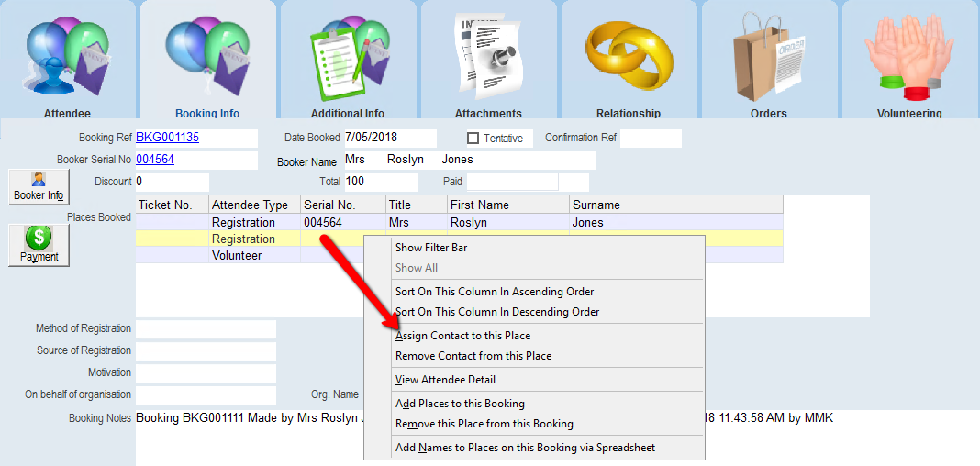Open the Orders shopping bag icon
Image resolution: width=980 pixels, height=466 pixels.
[x=768, y=57]
